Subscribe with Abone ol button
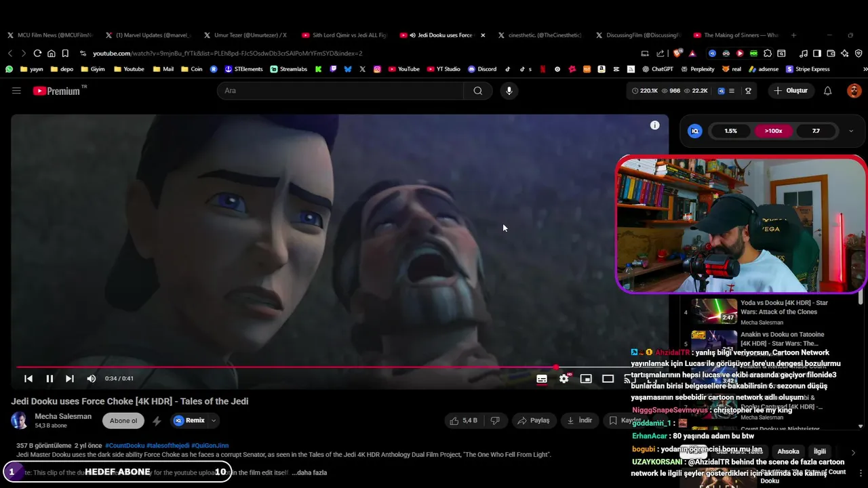868x488 pixels. click(x=123, y=421)
